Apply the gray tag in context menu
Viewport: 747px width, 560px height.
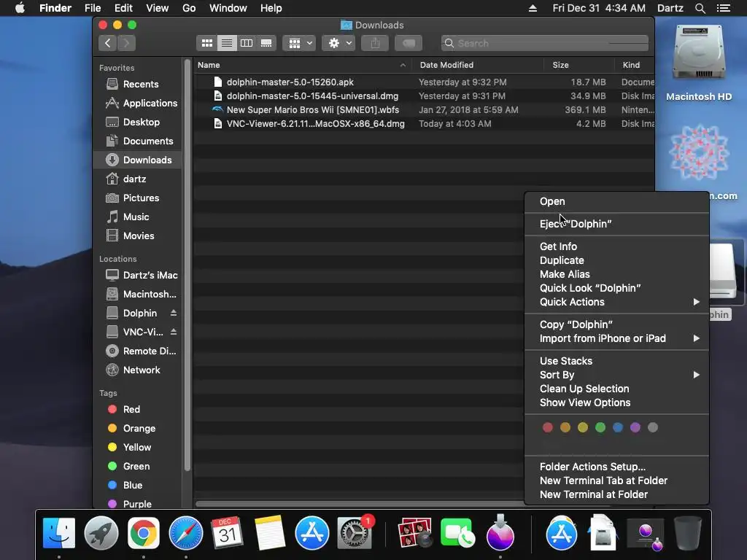[653, 427]
